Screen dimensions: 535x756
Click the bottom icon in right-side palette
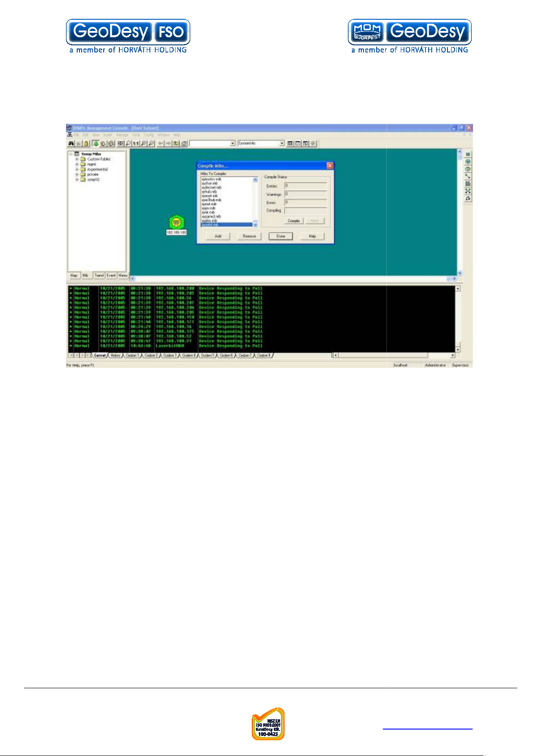pos(468,198)
